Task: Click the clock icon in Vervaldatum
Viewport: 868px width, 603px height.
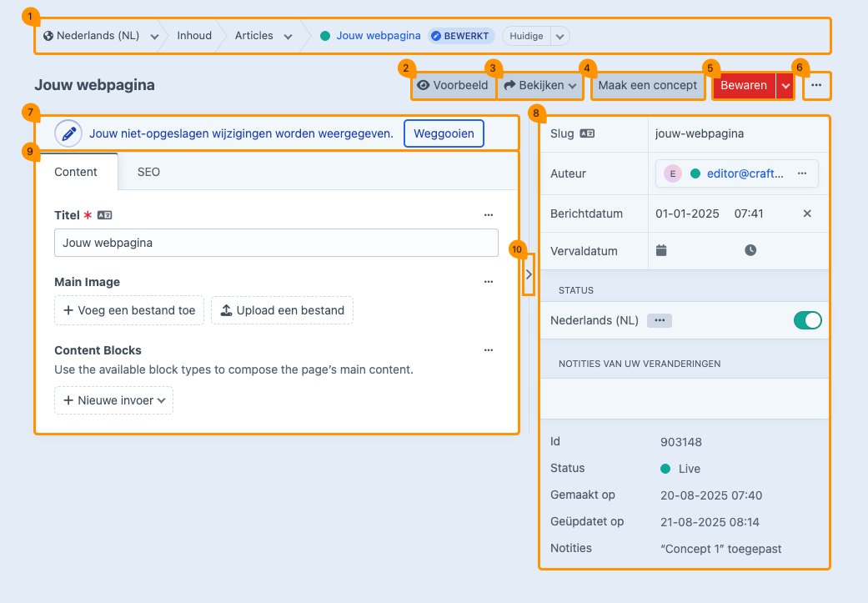Action: [750, 250]
